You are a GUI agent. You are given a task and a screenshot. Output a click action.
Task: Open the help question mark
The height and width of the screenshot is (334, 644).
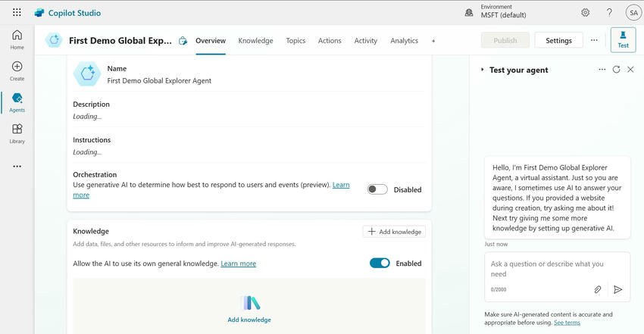(x=609, y=12)
